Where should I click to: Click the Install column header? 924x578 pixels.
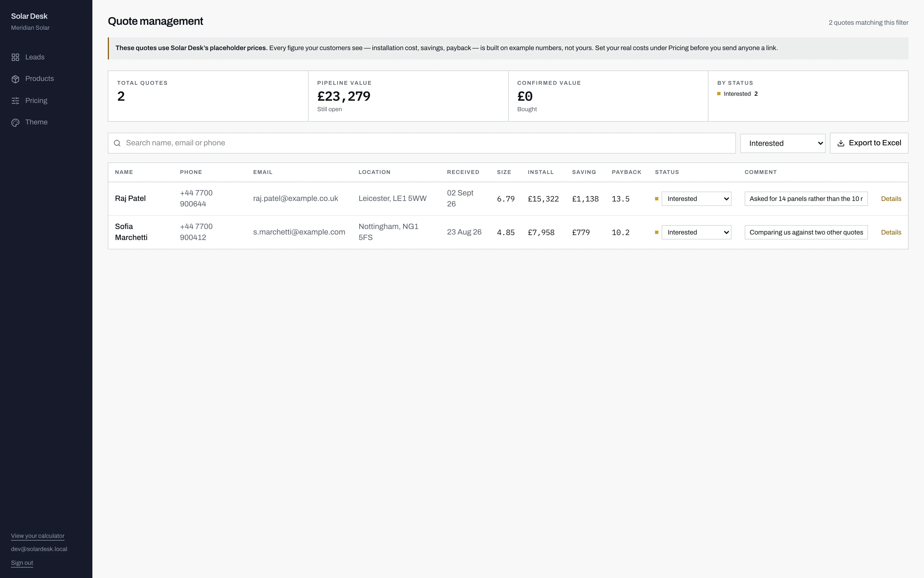[541, 172]
